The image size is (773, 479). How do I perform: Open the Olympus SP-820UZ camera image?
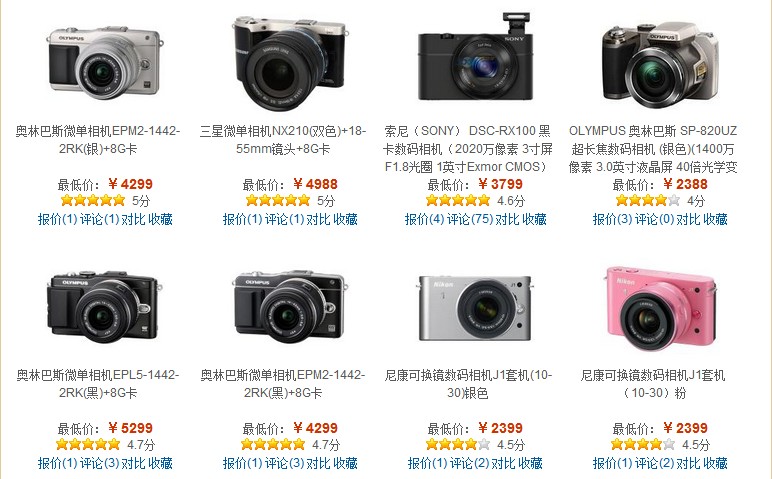tap(659, 65)
